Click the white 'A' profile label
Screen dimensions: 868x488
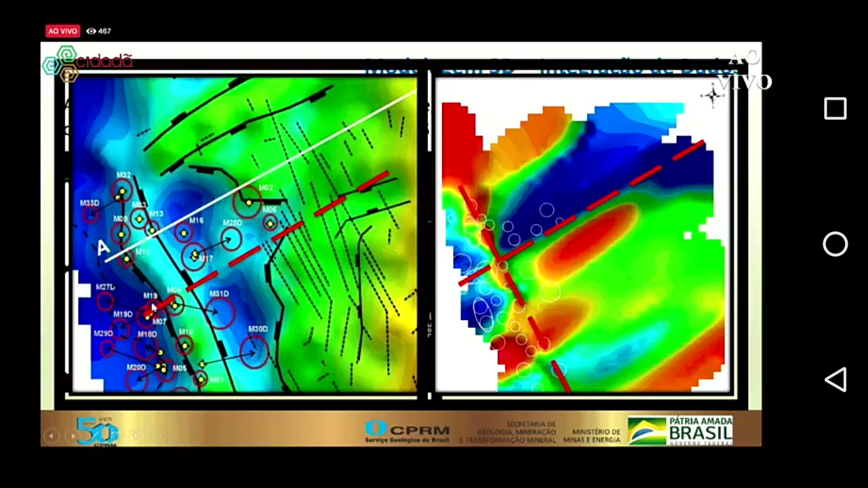point(103,249)
